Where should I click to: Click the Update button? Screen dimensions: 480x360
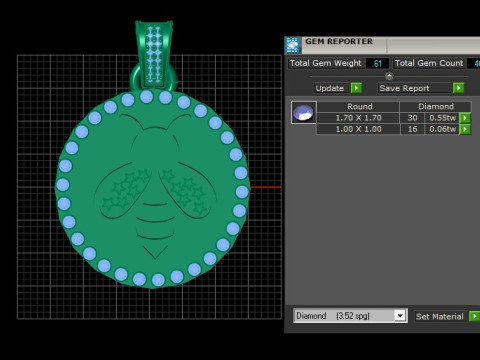click(332, 88)
